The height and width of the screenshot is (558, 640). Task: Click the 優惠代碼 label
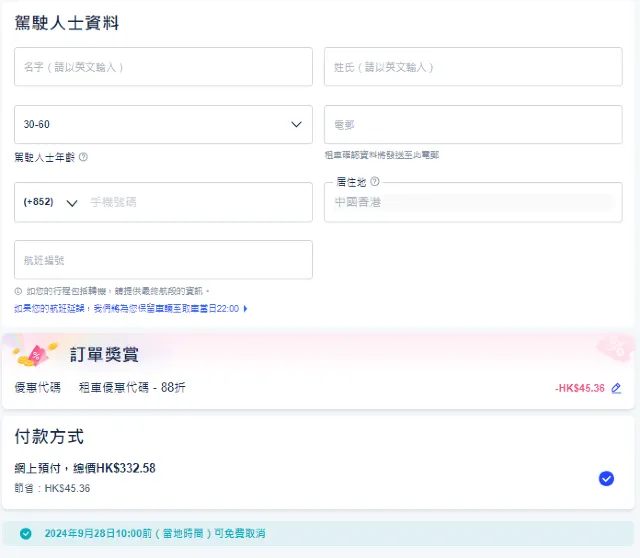click(x=38, y=387)
